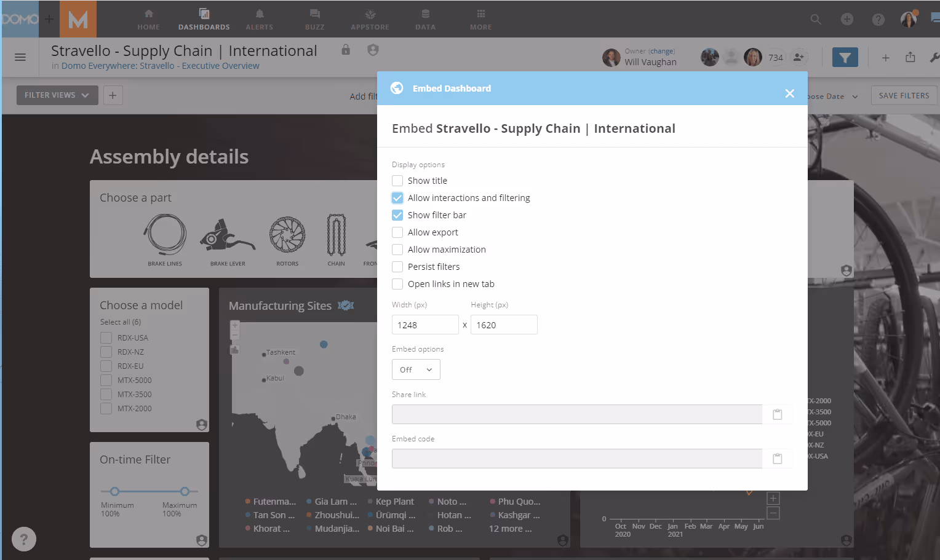Image resolution: width=940 pixels, height=560 pixels.
Task: Click the lock icon next to dashboard title
Action: pos(346,50)
